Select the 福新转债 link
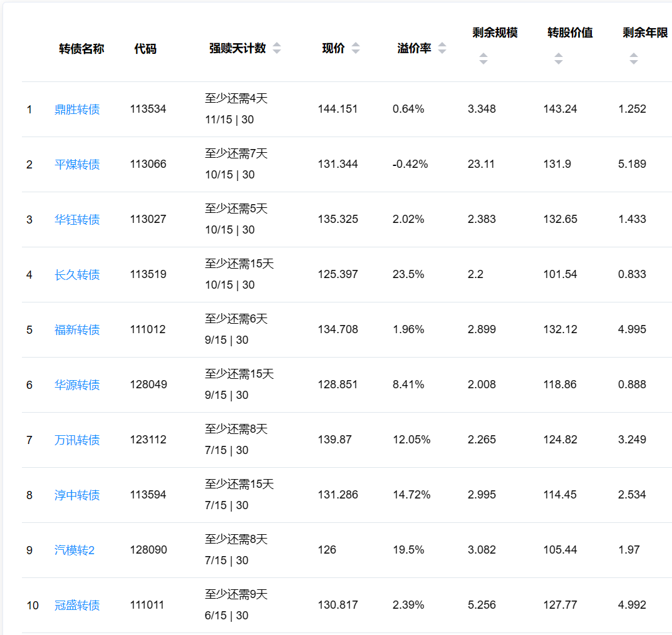672x635 pixels. tap(77, 330)
